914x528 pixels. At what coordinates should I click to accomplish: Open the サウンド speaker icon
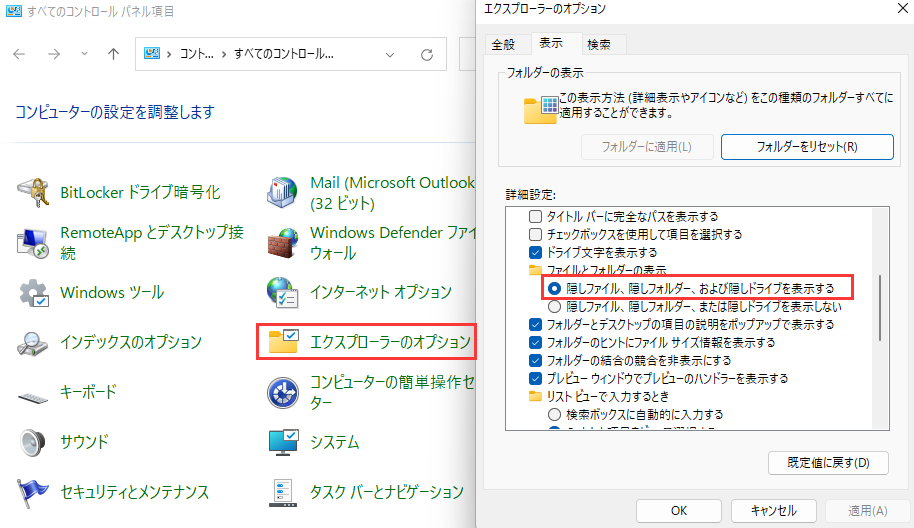coord(34,442)
